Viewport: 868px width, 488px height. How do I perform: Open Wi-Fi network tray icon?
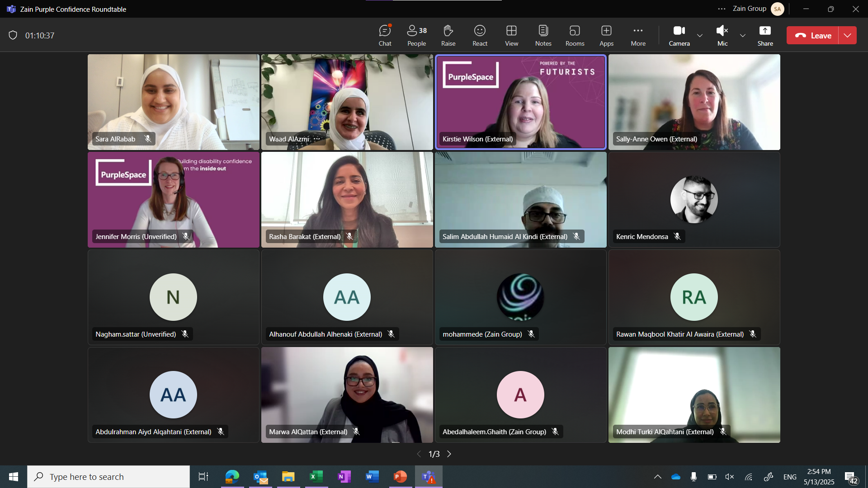point(749,477)
